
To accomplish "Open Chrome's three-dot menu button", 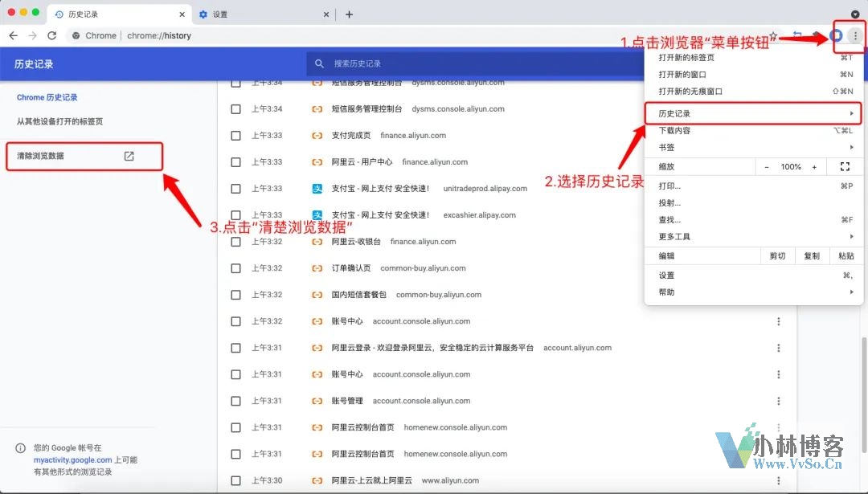I will click(855, 35).
